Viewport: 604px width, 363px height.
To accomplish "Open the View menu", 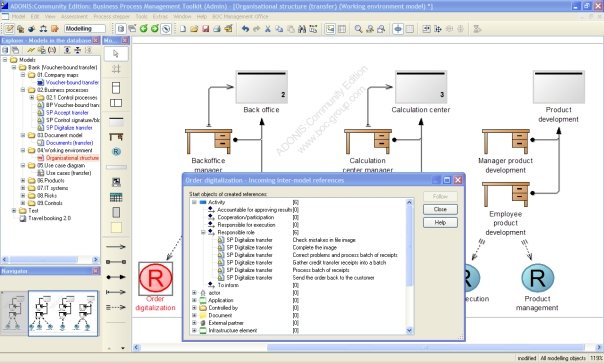I will click(x=50, y=17).
